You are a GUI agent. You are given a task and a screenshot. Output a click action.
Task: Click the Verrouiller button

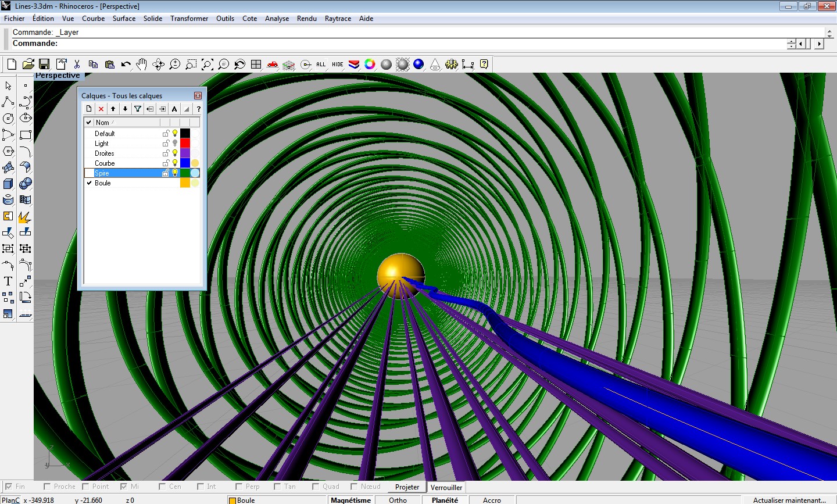[446, 487]
